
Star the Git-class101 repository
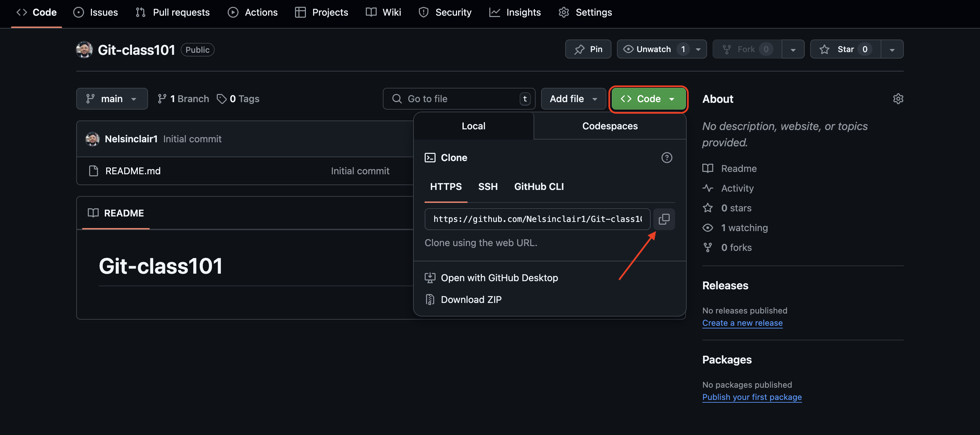coord(845,49)
